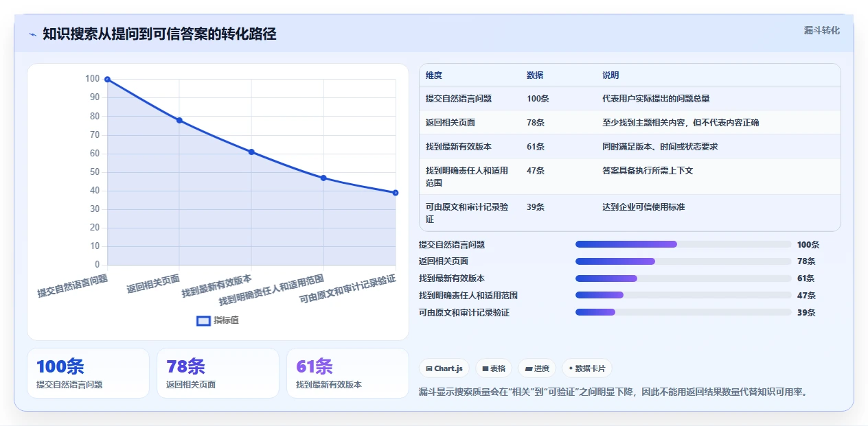Click table cell 答案具备执行所需上下文

tap(648, 170)
